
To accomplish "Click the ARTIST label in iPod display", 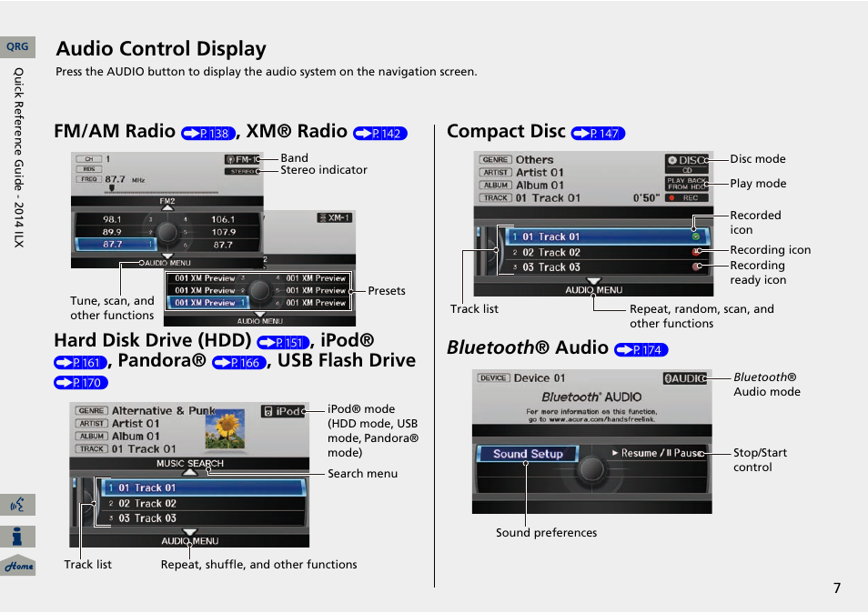I will click(x=91, y=423).
